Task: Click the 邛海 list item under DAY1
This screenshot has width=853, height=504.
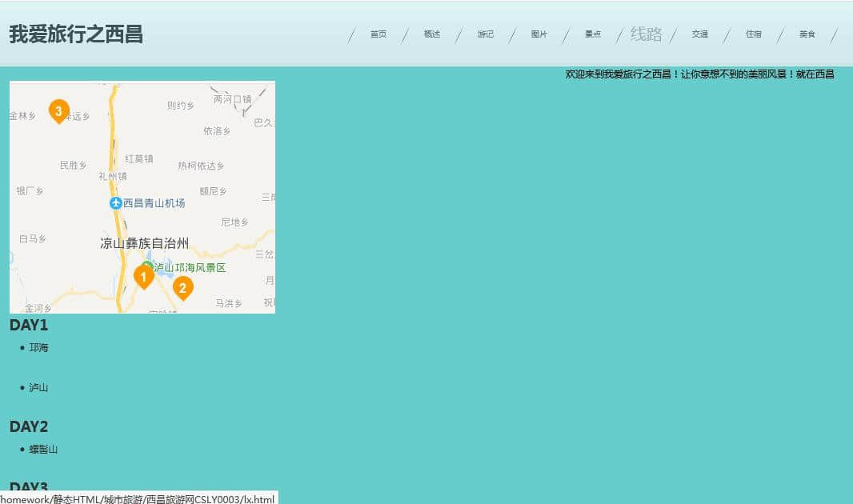Action: [38, 348]
